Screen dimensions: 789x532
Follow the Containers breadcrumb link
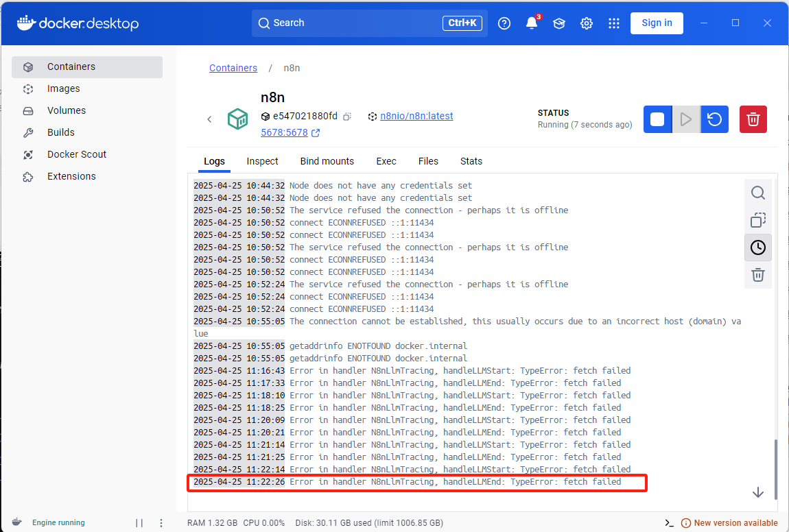click(x=233, y=68)
